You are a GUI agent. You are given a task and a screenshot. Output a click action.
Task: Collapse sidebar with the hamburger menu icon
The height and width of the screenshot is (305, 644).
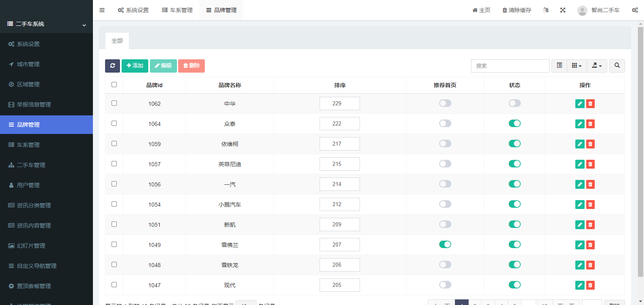[x=102, y=10]
